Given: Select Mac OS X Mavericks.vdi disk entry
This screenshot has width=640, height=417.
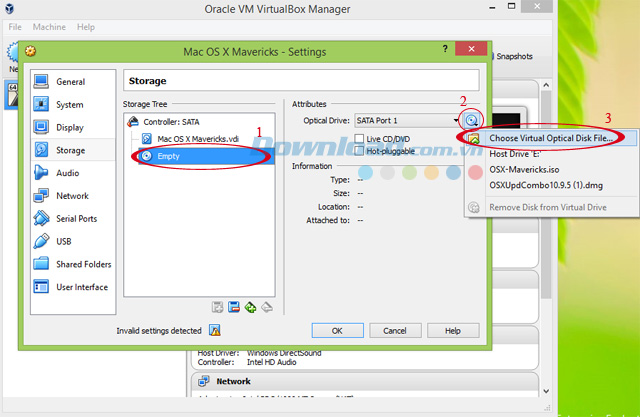Looking at the screenshot, I should (198, 139).
